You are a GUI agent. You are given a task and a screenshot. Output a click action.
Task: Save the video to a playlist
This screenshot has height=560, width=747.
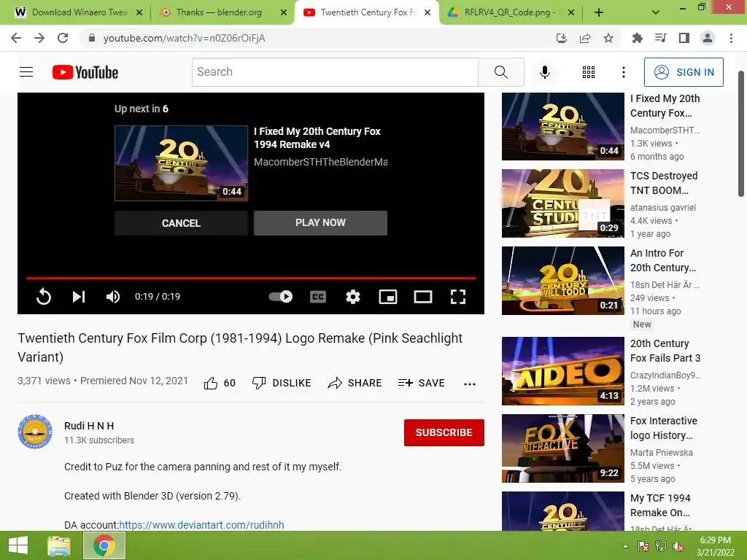click(421, 383)
